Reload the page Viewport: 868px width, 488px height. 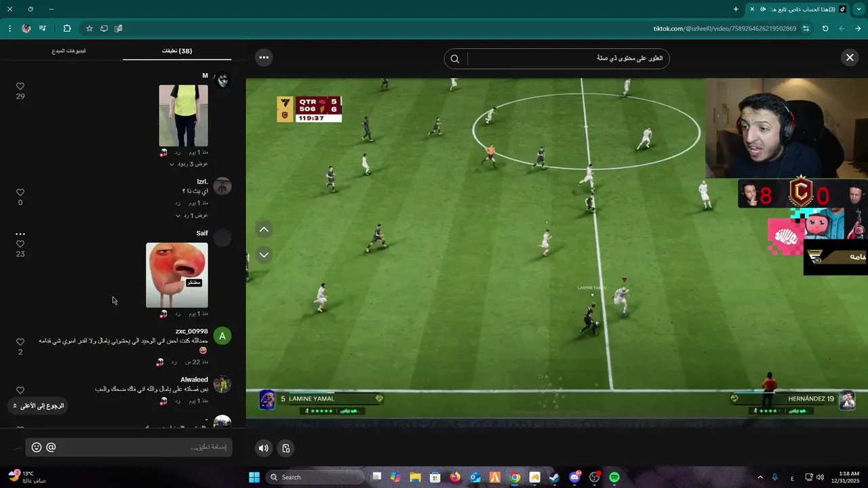[x=825, y=28]
